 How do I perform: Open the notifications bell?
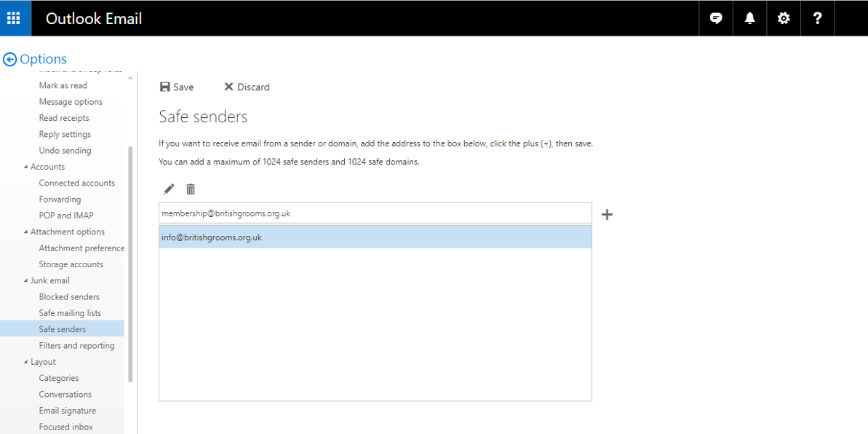(749, 18)
